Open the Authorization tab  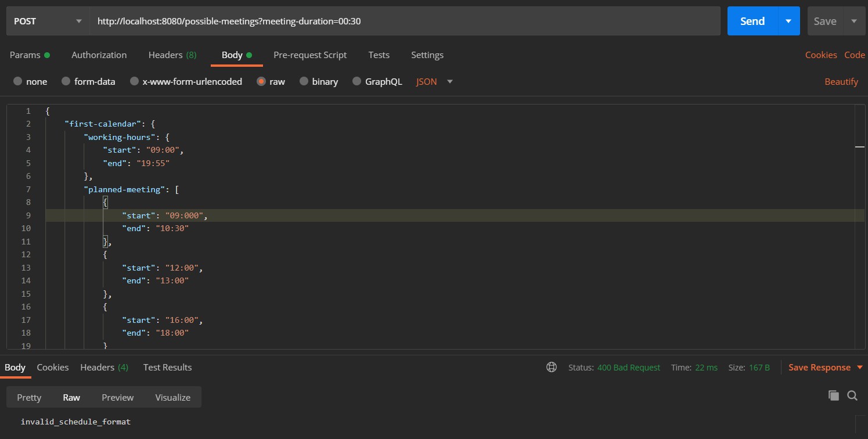click(99, 55)
